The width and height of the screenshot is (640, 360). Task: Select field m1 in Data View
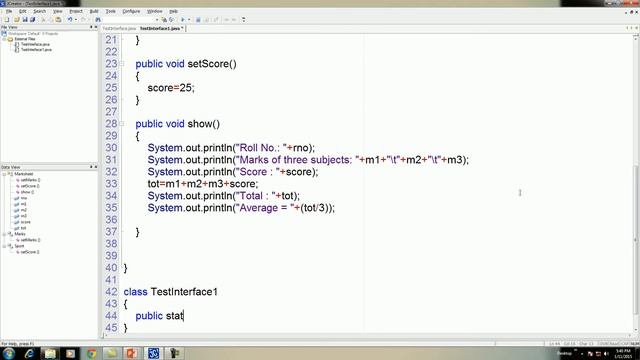[x=23, y=204]
